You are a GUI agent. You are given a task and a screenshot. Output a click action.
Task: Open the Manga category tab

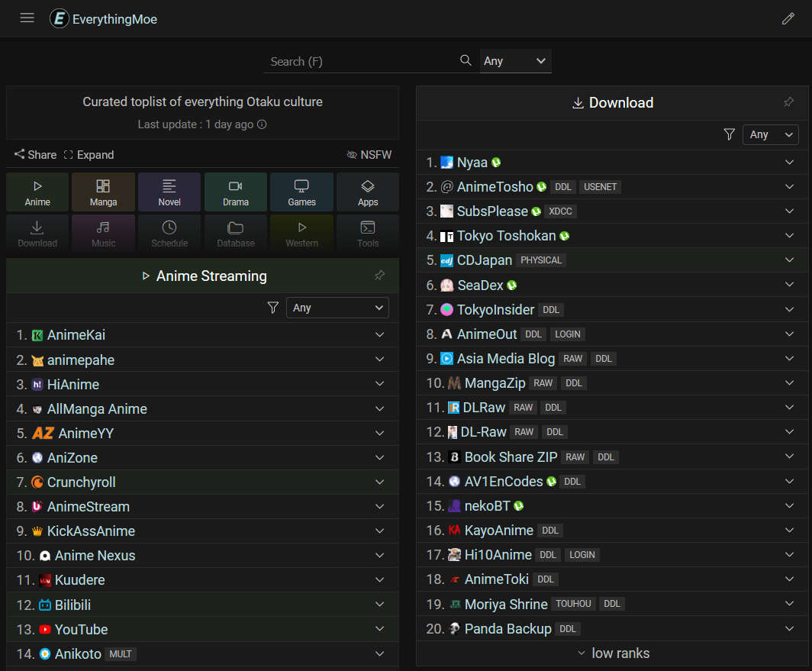[103, 192]
